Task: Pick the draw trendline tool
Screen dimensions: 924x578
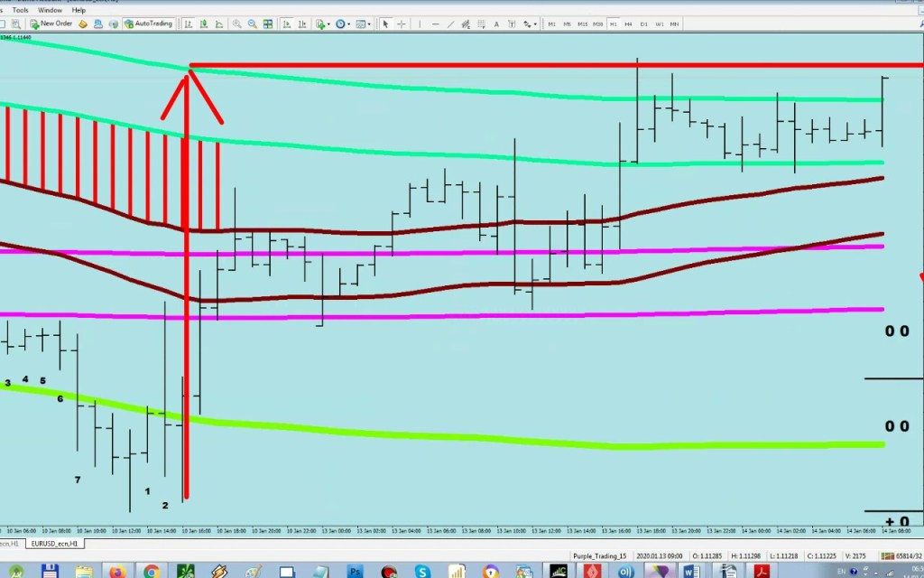Action: pos(449,24)
